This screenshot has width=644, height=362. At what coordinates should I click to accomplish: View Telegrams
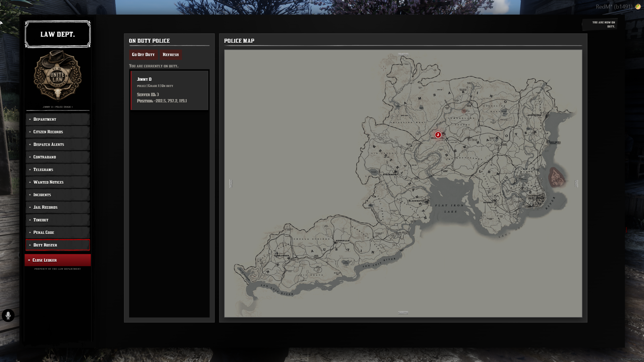point(58,170)
